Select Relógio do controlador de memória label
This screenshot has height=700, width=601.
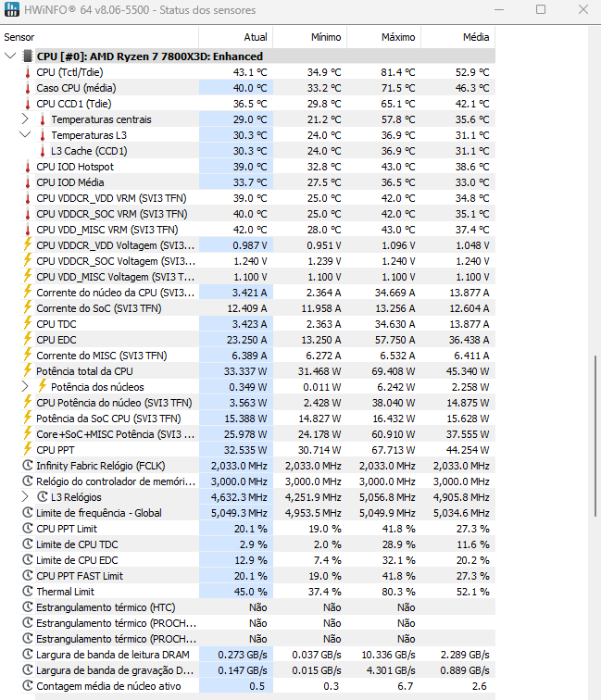click(116, 481)
